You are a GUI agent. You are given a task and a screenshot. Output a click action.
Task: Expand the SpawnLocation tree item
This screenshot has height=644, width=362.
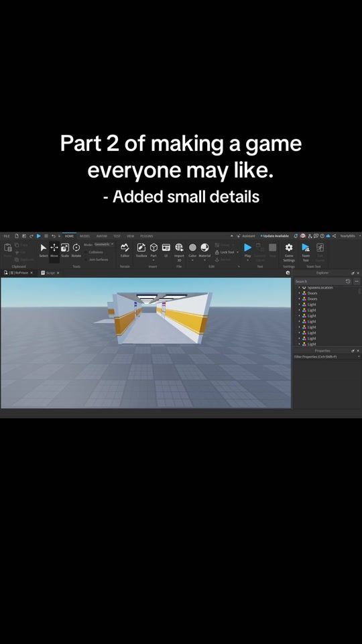[x=299, y=288]
